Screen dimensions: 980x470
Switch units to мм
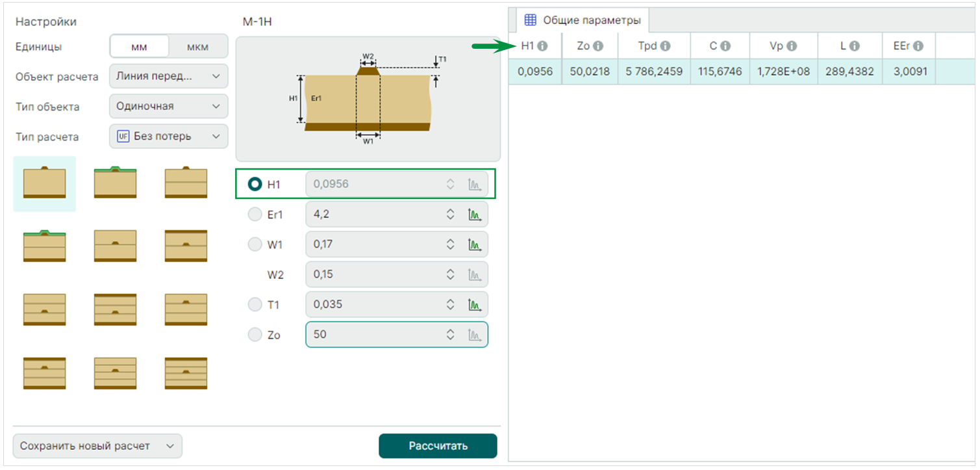coord(140,47)
